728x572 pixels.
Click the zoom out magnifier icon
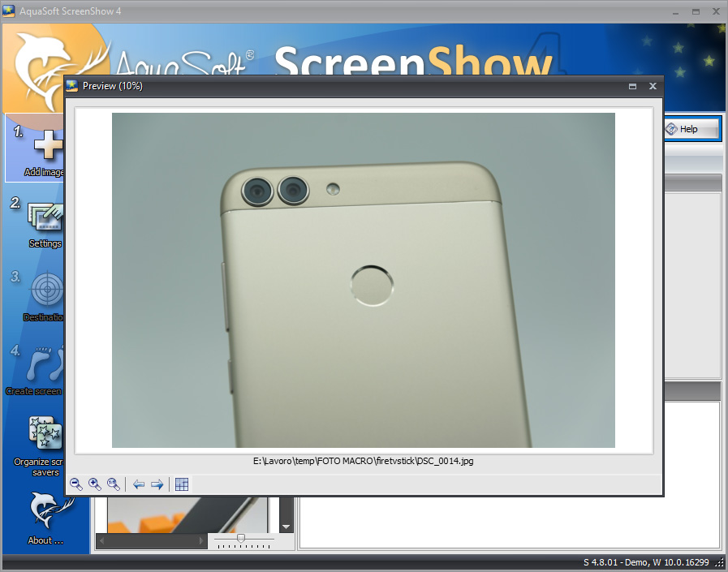click(76, 484)
